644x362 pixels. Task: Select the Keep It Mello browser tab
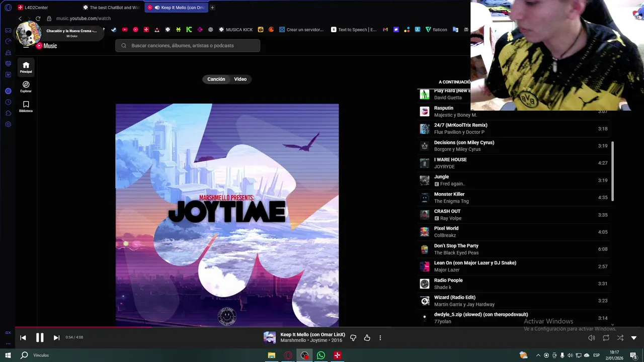176,8
